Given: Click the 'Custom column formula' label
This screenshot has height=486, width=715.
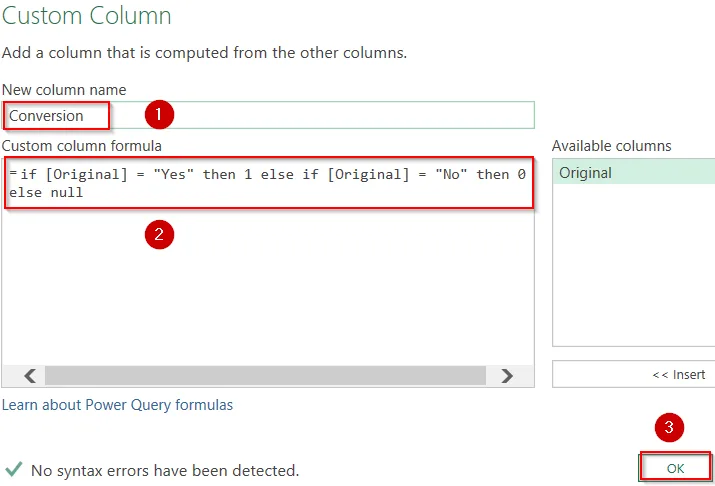Looking at the screenshot, I should 82,146.
